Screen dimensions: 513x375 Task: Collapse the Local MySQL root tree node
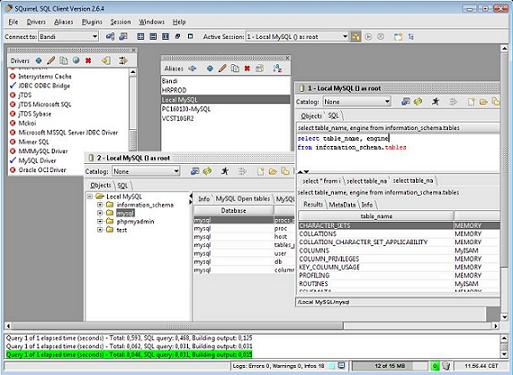(x=90, y=196)
